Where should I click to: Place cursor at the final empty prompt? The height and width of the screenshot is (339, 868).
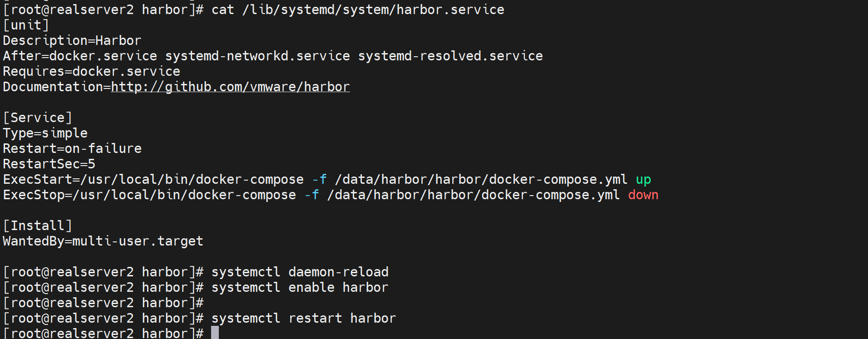[x=215, y=333]
